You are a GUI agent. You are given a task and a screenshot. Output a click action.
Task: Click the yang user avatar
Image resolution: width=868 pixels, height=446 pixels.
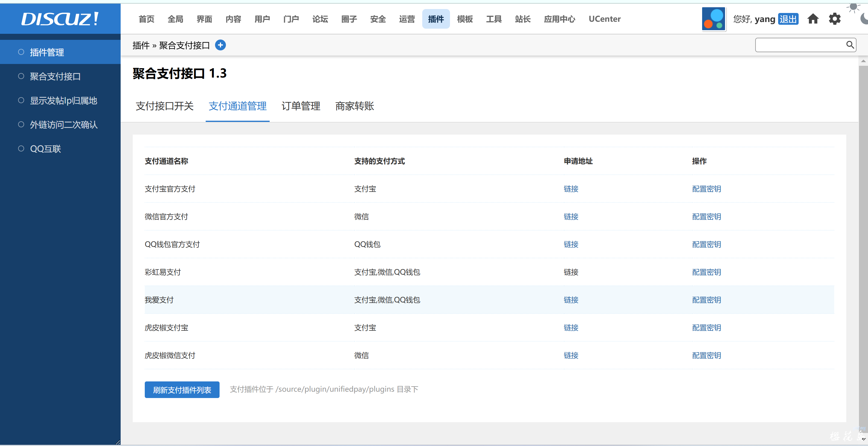point(713,19)
